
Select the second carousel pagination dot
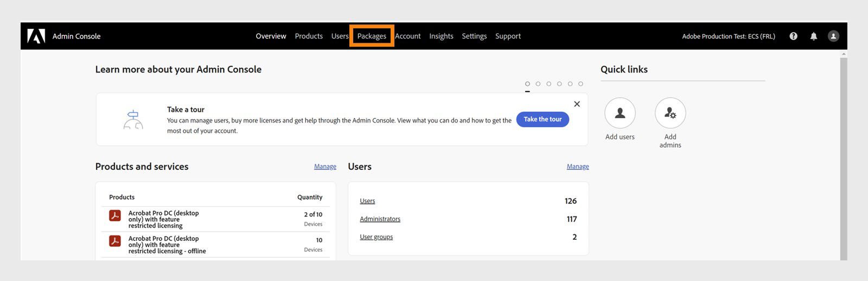click(538, 84)
